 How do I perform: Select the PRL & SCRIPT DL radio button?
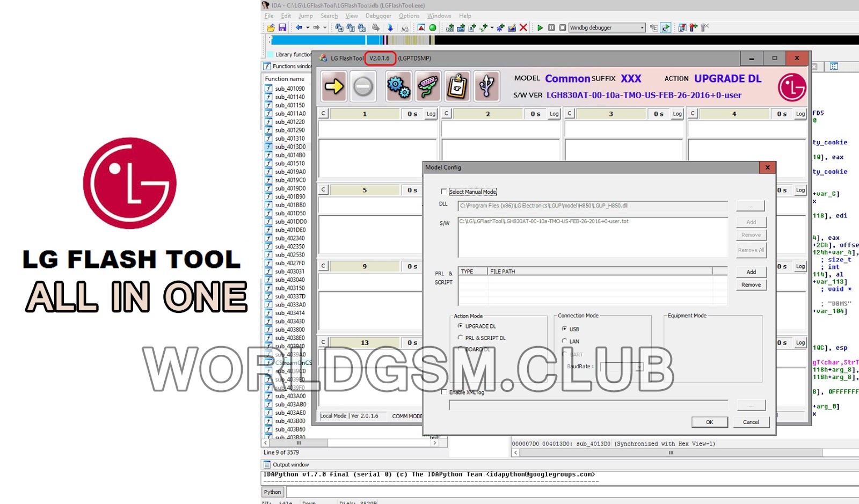(x=460, y=338)
